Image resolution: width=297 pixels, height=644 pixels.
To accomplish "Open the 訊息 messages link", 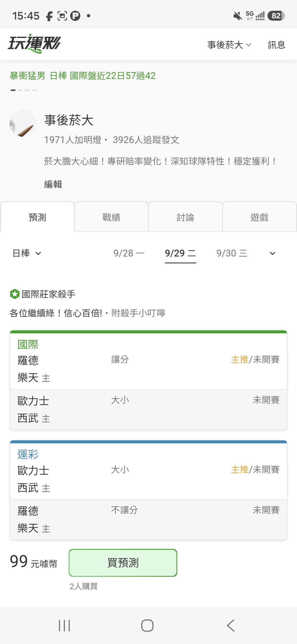I will [277, 45].
